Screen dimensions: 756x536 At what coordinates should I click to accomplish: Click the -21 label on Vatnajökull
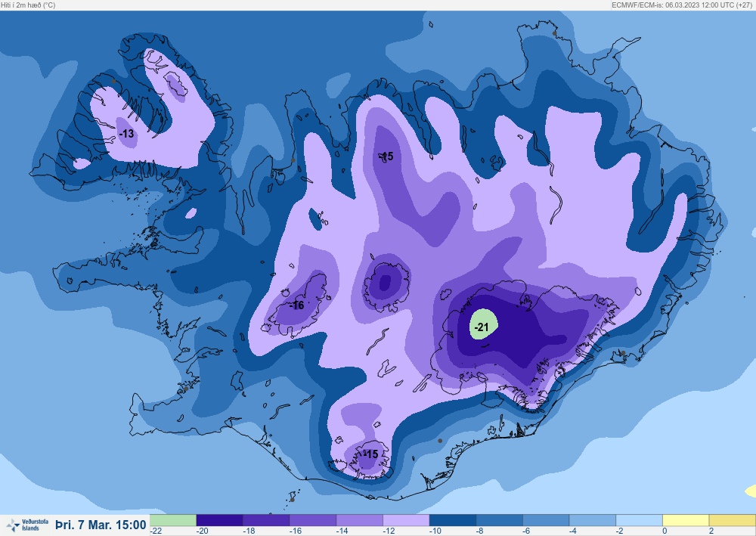click(481, 327)
